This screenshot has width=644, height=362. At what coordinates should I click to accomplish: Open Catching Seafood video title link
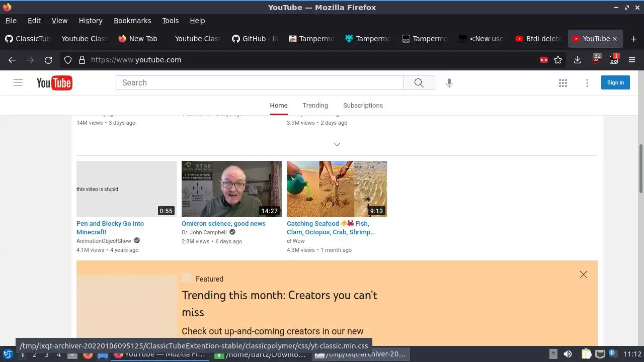pos(331,228)
